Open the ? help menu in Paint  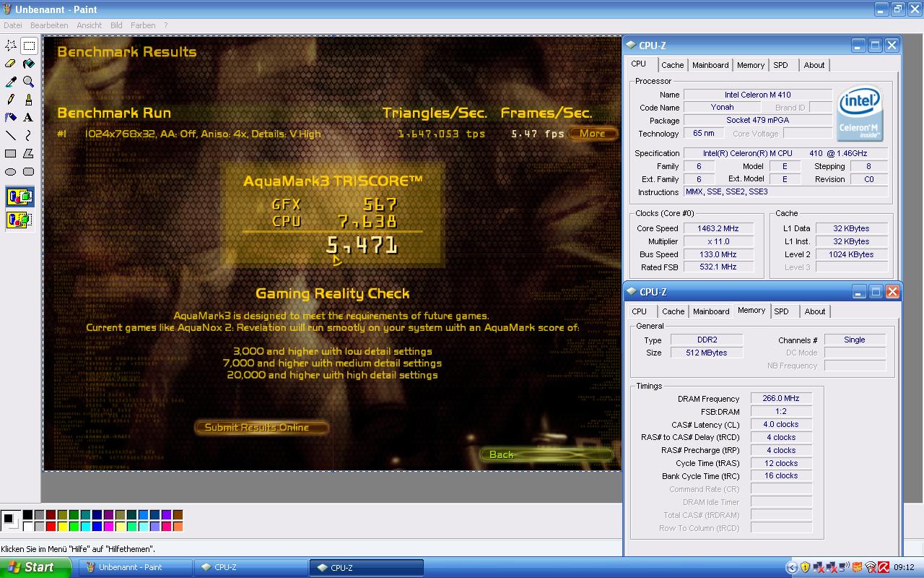point(166,25)
